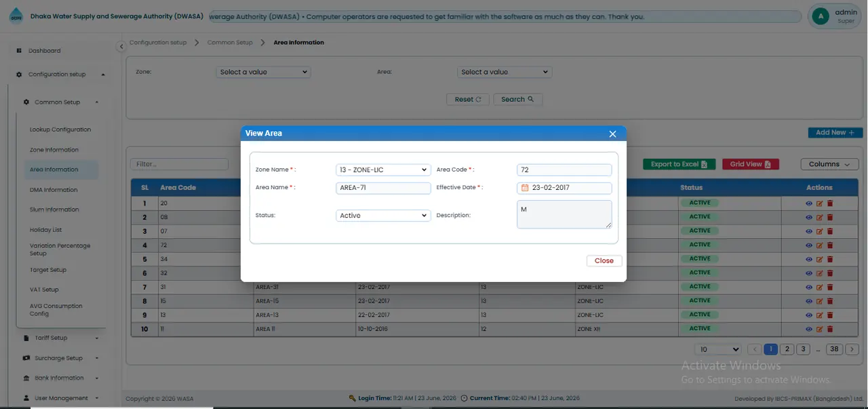Viewport: 868px width, 409px height.
Task: Click the Grid View button
Action: pos(750,164)
